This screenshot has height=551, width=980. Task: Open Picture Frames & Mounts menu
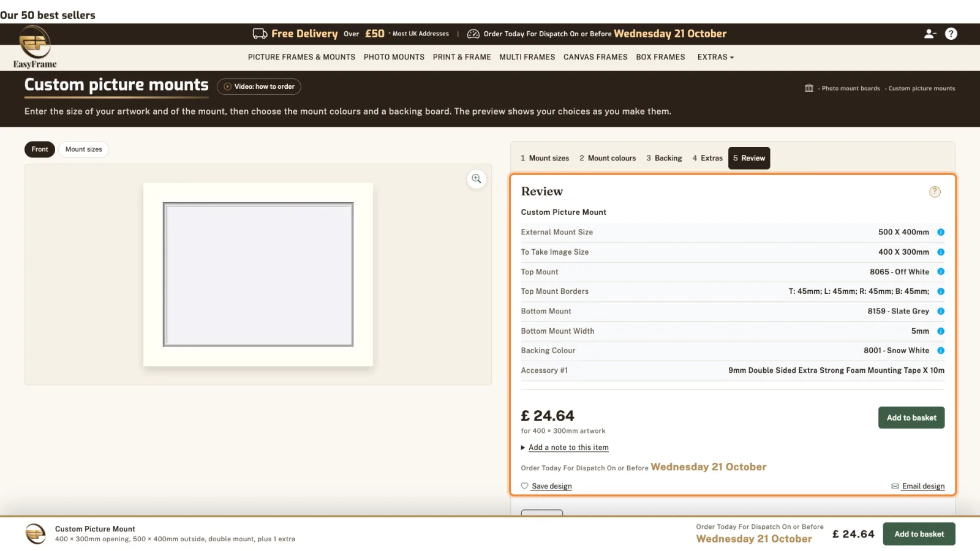301,57
